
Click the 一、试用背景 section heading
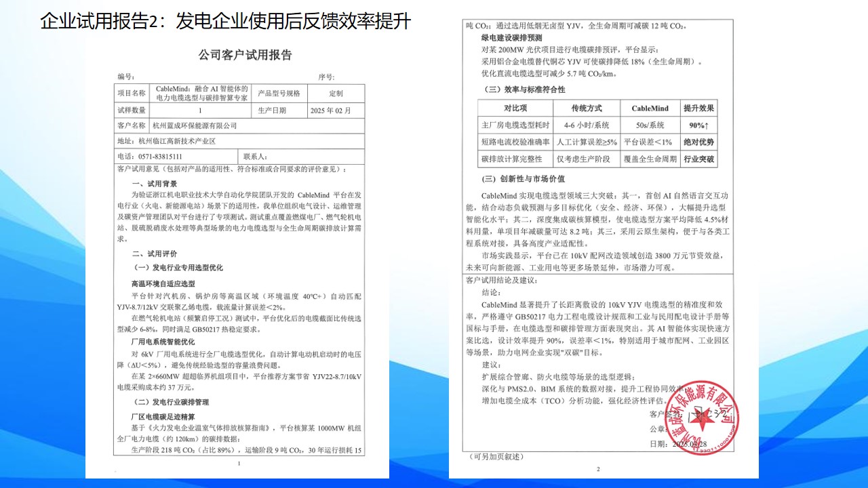(x=154, y=184)
